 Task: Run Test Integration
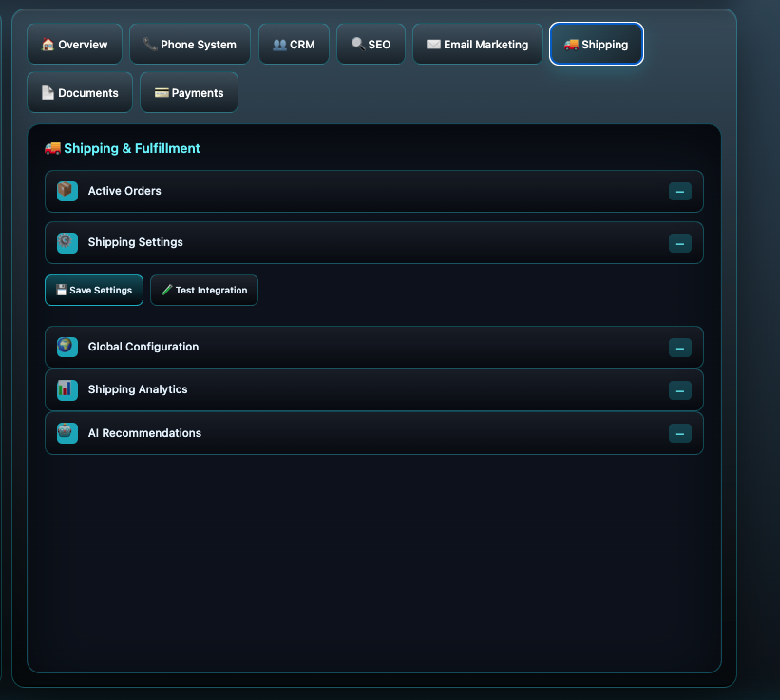(204, 291)
